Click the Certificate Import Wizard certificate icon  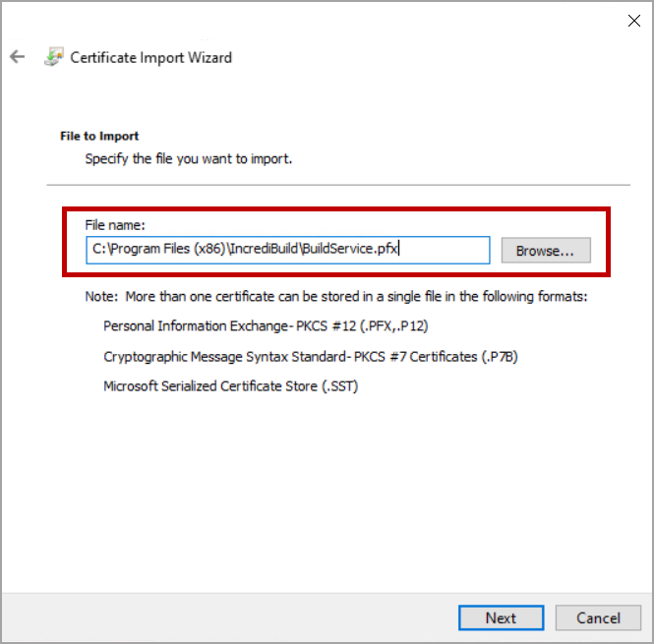pyautogui.click(x=53, y=57)
